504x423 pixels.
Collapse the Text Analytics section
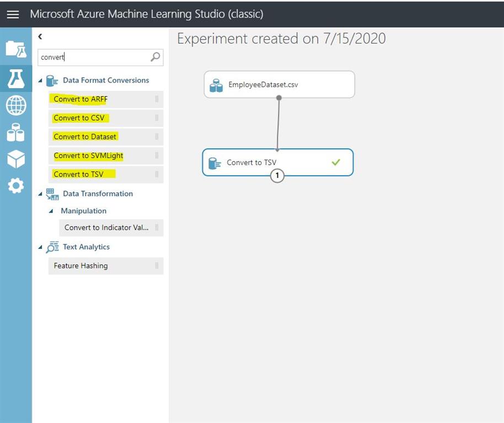coord(40,247)
